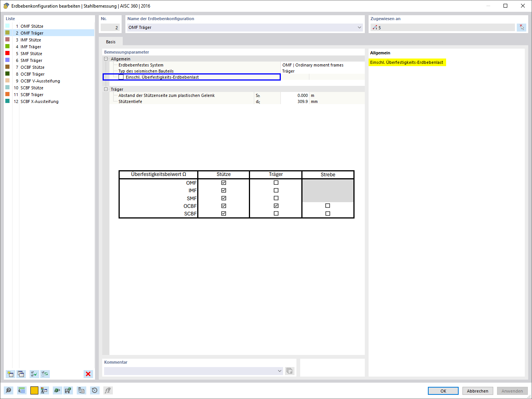Confirm with the OK button
This screenshot has height=399, width=532.
pos(443,391)
